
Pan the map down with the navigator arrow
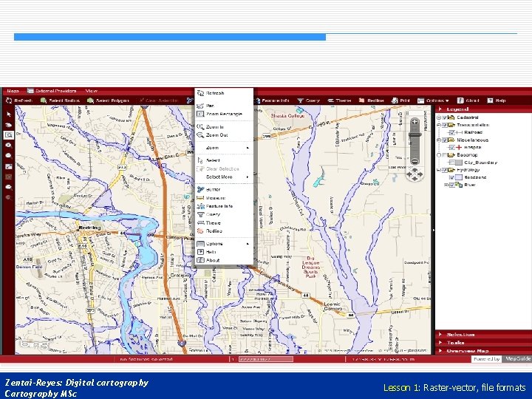[415, 179]
